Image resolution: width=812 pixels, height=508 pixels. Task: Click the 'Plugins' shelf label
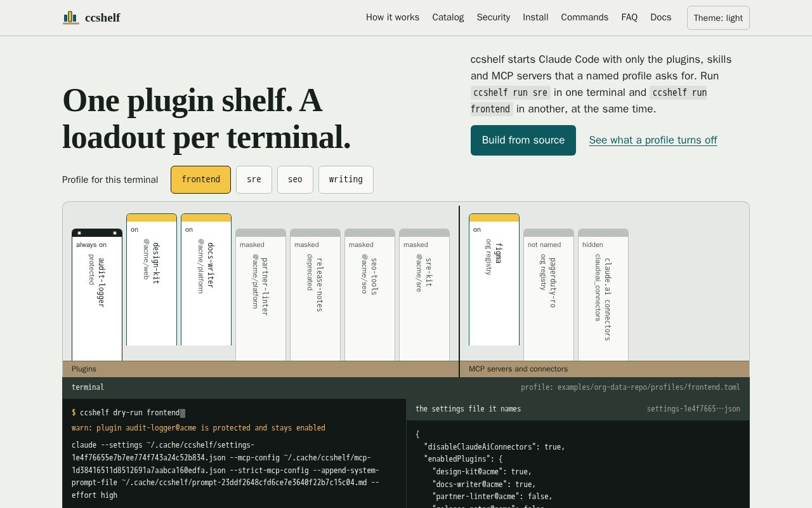tap(84, 369)
